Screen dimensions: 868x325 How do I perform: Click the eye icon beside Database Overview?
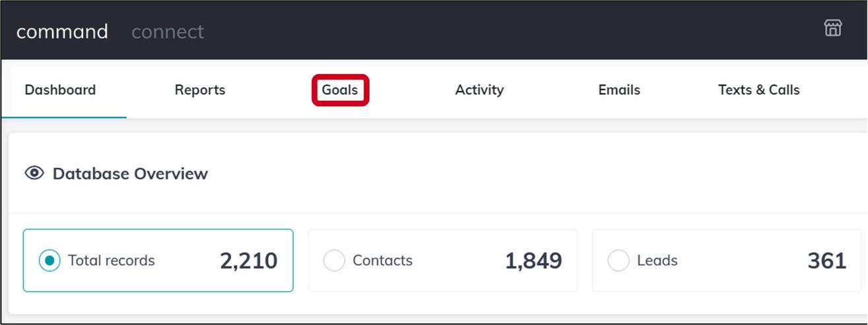point(34,173)
